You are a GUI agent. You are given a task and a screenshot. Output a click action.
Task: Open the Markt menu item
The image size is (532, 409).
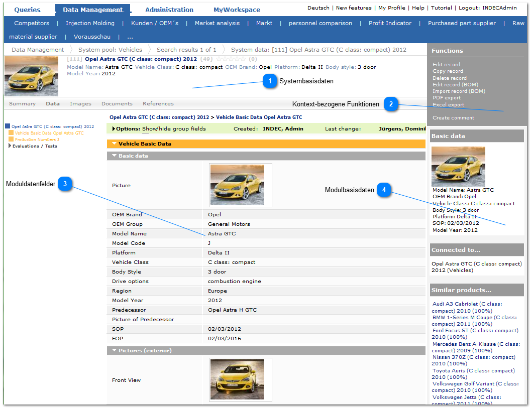click(264, 23)
